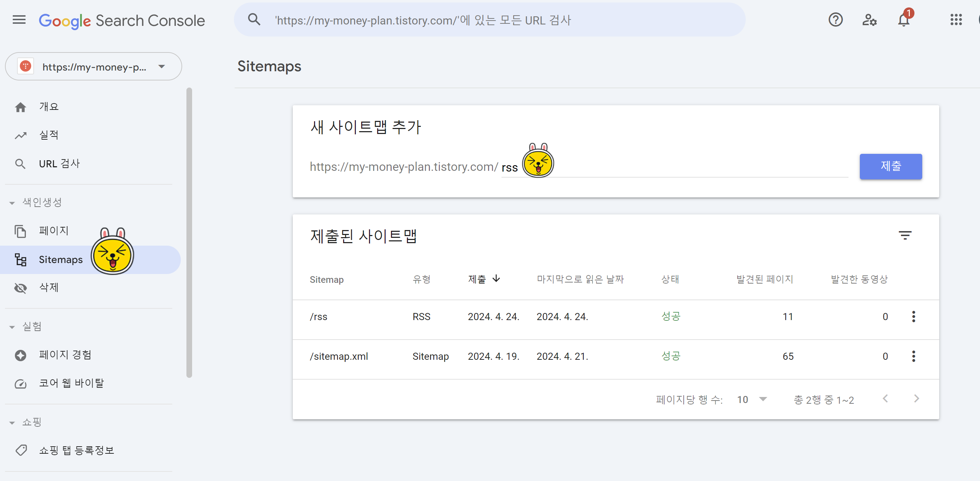The height and width of the screenshot is (481, 980).
Task: Open the more options menu for /sitemap.xml row
Action: coord(913,356)
